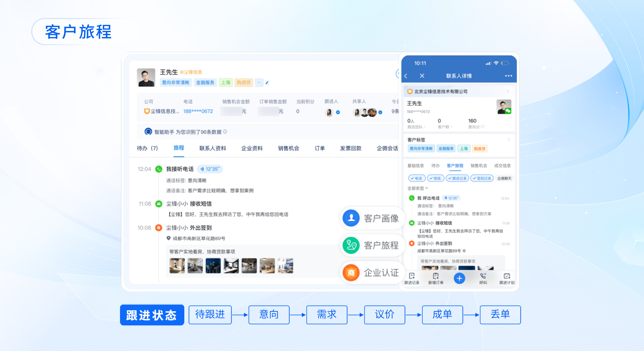
Task: Play the 12'35" call recording
Action: tap(210, 169)
